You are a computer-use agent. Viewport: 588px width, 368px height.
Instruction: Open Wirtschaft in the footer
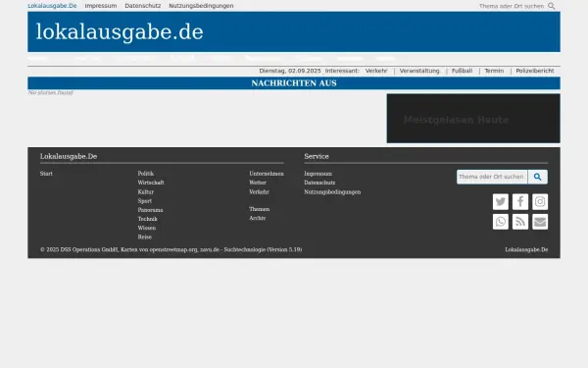point(151,183)
